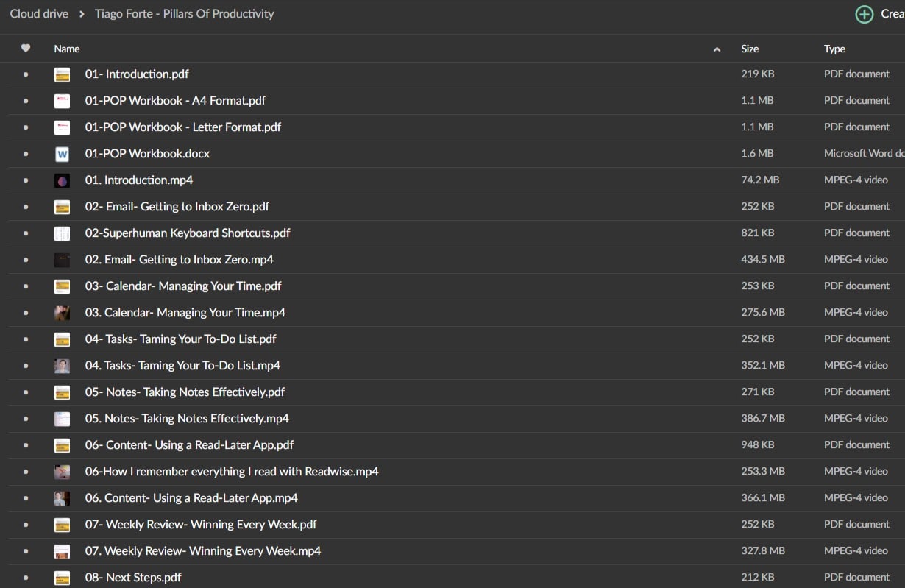Click the icon for 02-Superhuman Keyboard Shortcuts.pdf
Image resolution: width=905 pixels, height=588 pixels.
pyautogui.click(x=62, y=233)
